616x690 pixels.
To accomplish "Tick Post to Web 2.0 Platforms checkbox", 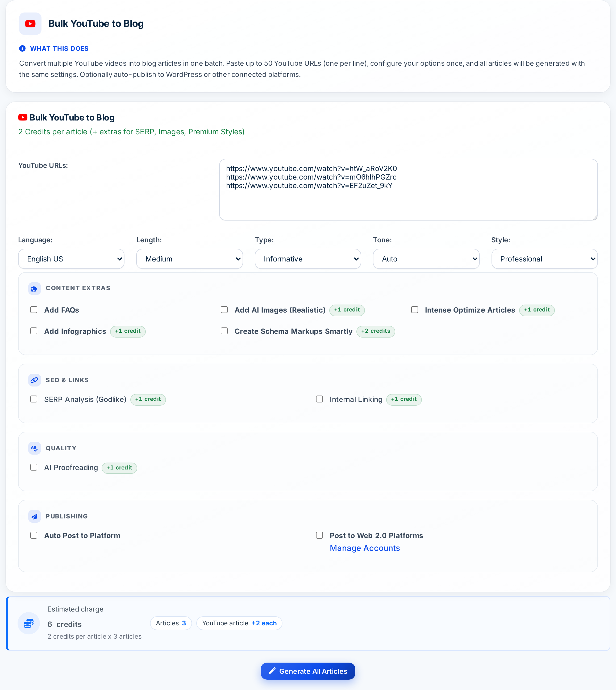I will [319, 535].
